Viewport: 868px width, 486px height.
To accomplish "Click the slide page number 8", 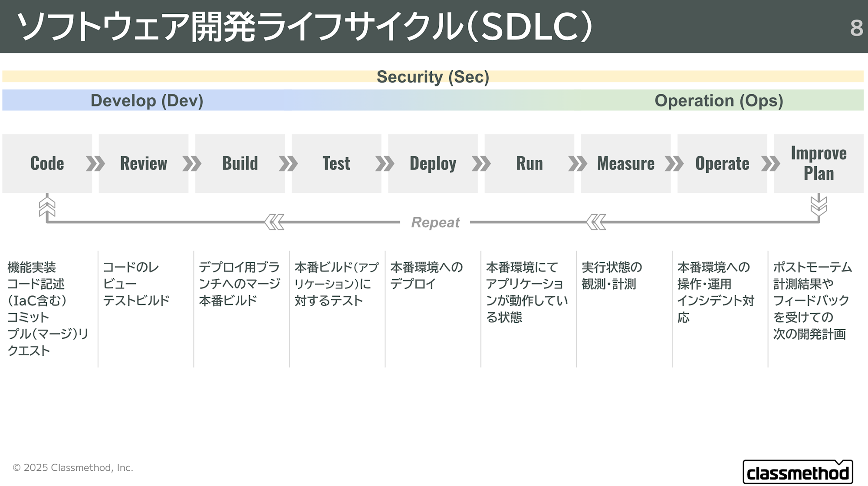I will [856, 28].
